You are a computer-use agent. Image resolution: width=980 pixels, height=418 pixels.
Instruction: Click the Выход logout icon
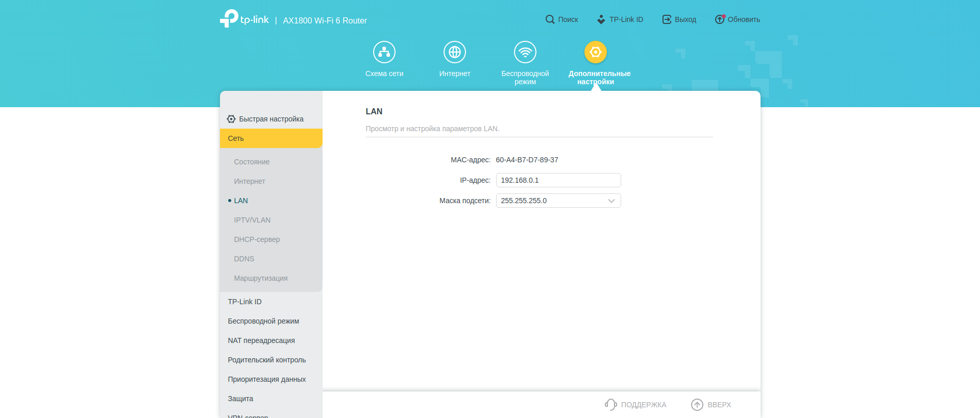(x=667, y=19)
